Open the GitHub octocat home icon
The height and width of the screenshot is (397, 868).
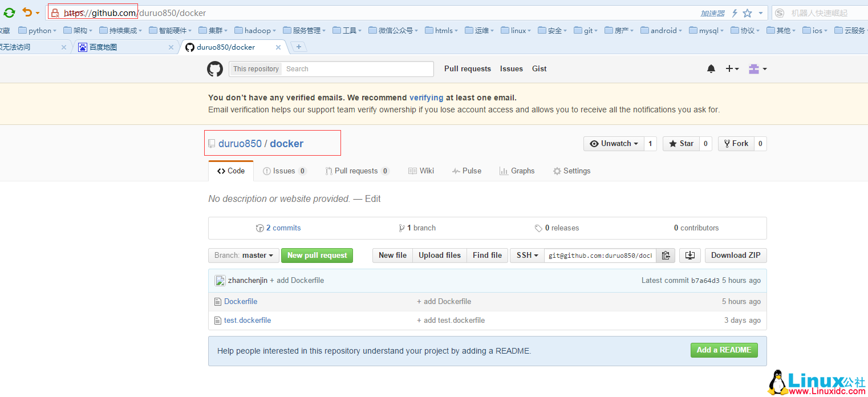click(214, 68)
